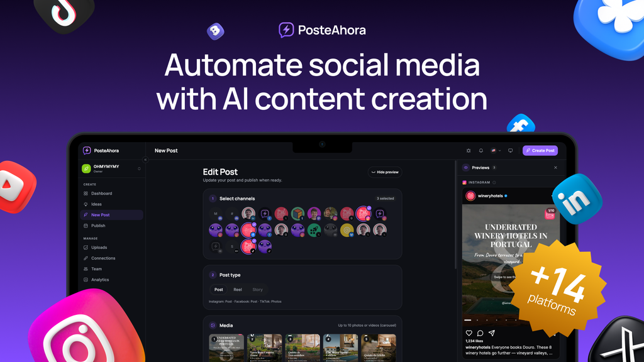The height and width of the screenshot is (362, 644).
Task: Switch post type to Story
Action: 257,289
